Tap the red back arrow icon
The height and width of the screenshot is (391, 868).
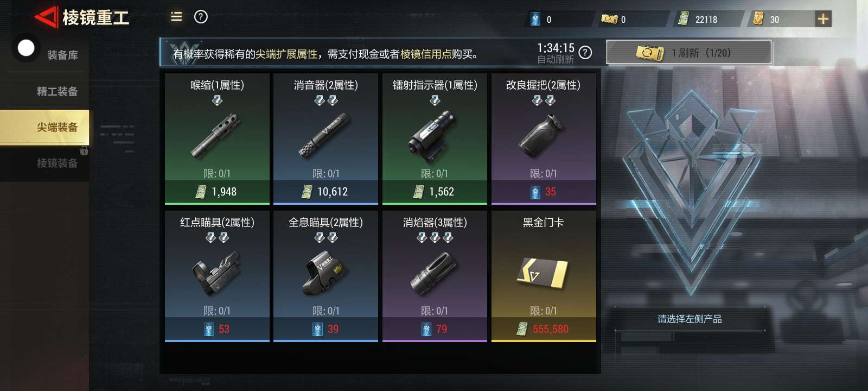(47, 17)
